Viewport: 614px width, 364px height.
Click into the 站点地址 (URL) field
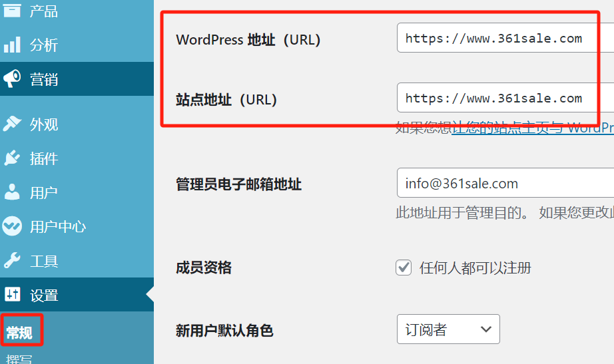point(505,97)
